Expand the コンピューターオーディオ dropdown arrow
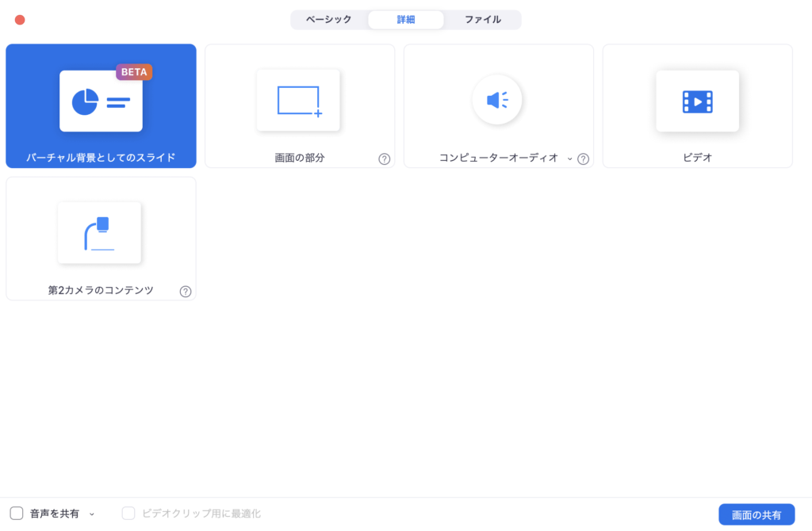The image size is (812, 531). click(x=569, y=159)
